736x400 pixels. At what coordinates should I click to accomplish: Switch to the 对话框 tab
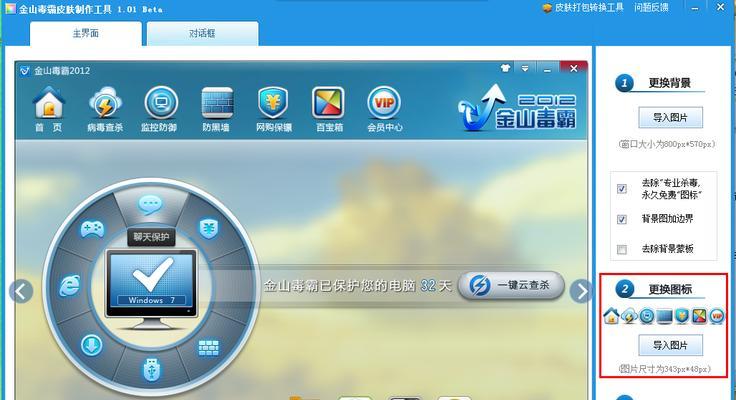[202, 33]
